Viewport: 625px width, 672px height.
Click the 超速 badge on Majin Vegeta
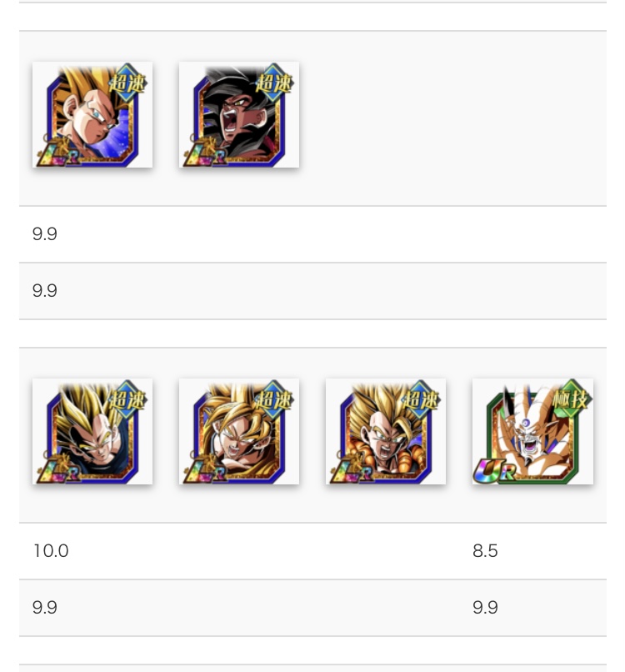point(127,399)
